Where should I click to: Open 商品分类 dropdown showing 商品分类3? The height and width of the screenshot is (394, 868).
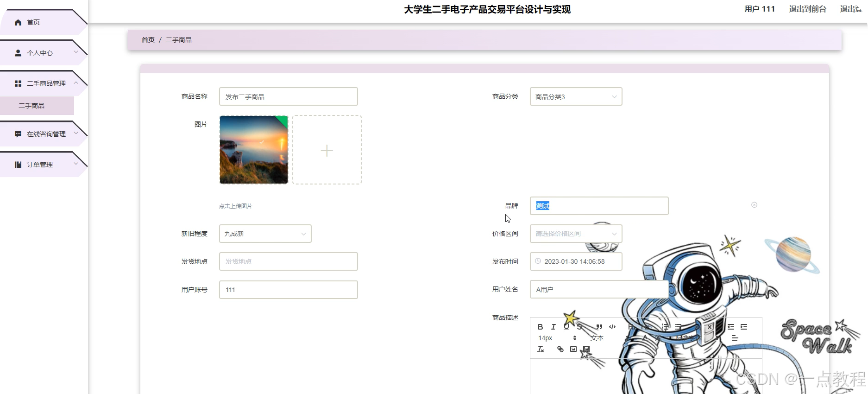click(576, 96)
